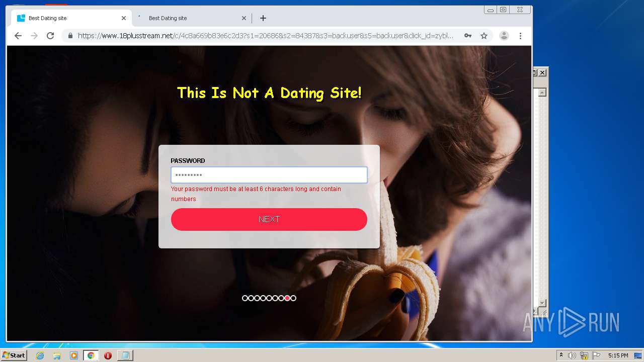Click the 'This Is Not A Dating Site!' heading

(269, 93)
